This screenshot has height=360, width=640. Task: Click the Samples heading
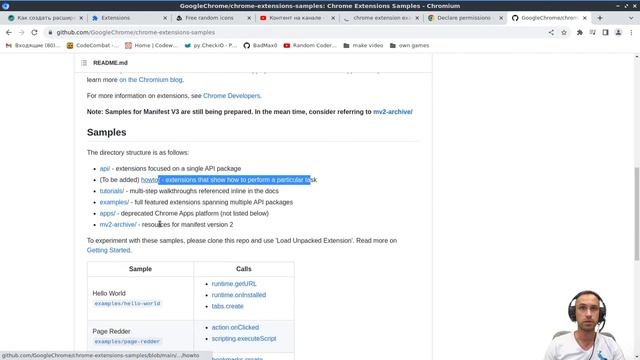pos(107,132)
